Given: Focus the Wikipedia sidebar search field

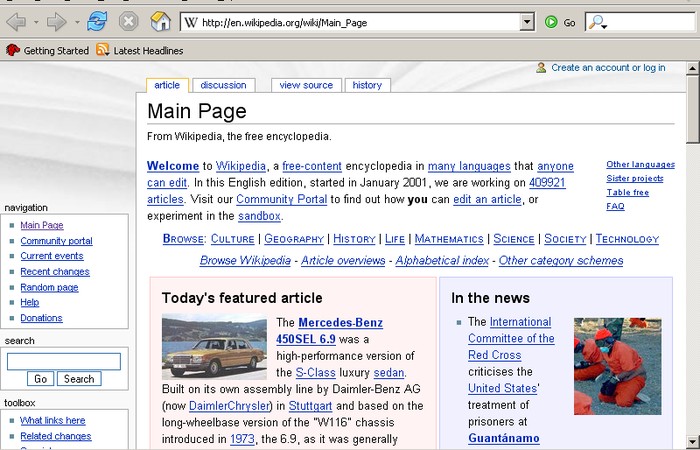Looking at the screenshot, I should [64, 362].
